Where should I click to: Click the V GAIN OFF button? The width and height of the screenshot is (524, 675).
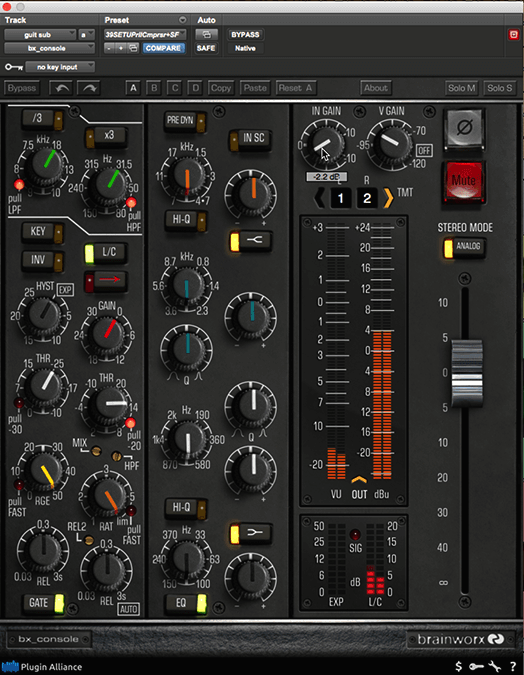pyautogui.click(x=424, y=151)
